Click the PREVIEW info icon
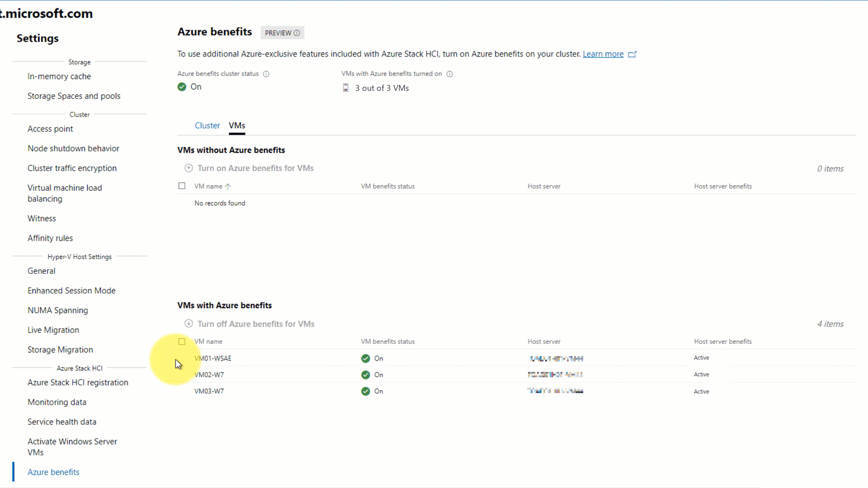This screenshot has width=868, height=488. pyautogui.click(x=298, y=33)
